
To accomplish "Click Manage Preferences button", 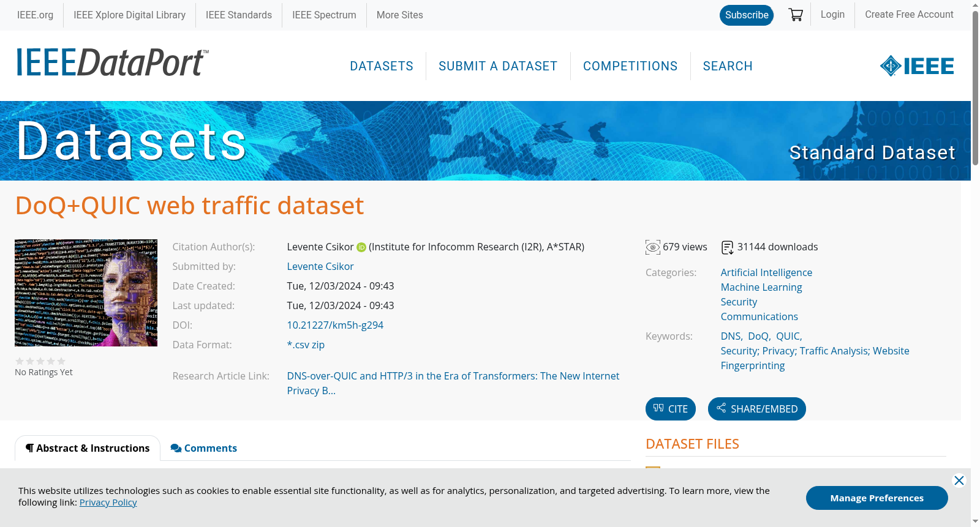I will 876,498.
